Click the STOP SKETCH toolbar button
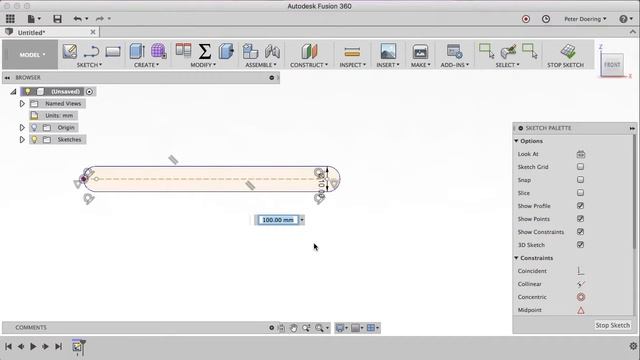 565,56
